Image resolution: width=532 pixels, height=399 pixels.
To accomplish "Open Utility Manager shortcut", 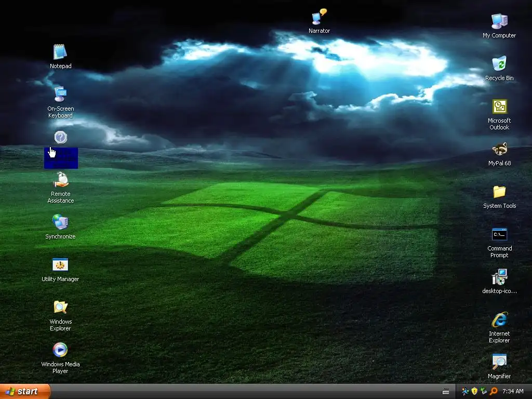I will coord(60,270).
